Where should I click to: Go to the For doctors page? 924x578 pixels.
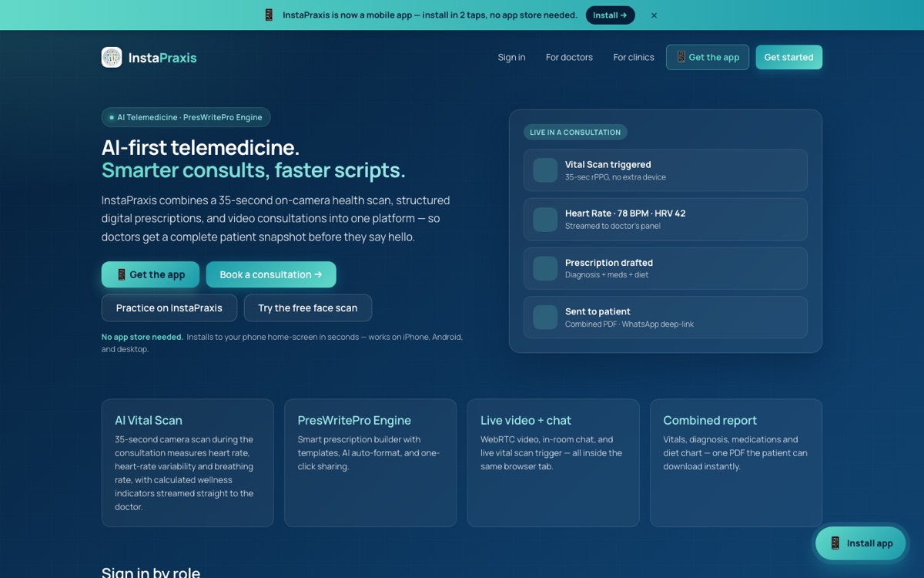tap(569, 57)
